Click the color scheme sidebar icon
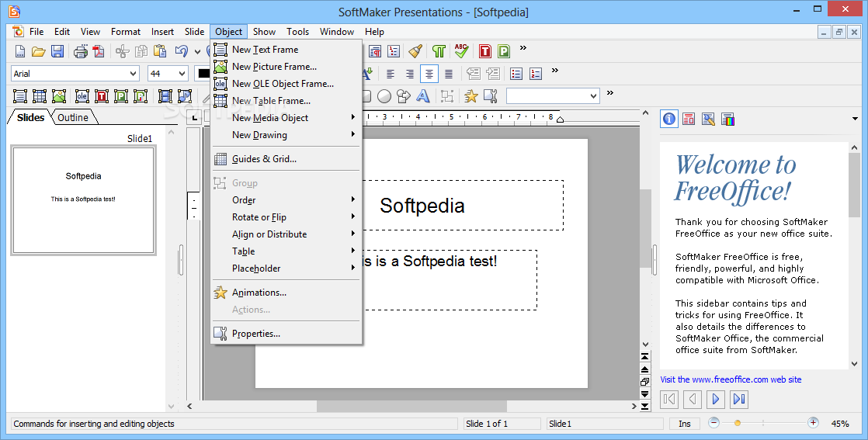This screenshot has width=868, height=440. [x=728, y=119]
